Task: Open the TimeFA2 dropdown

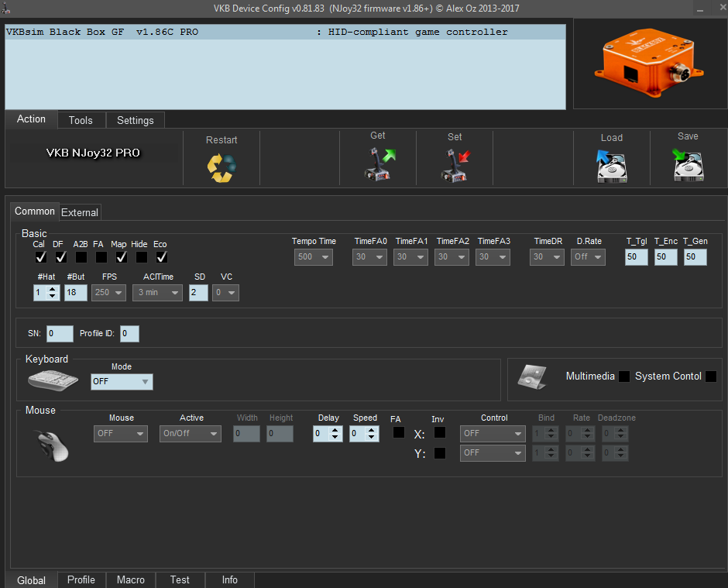Action: (452, 257)
